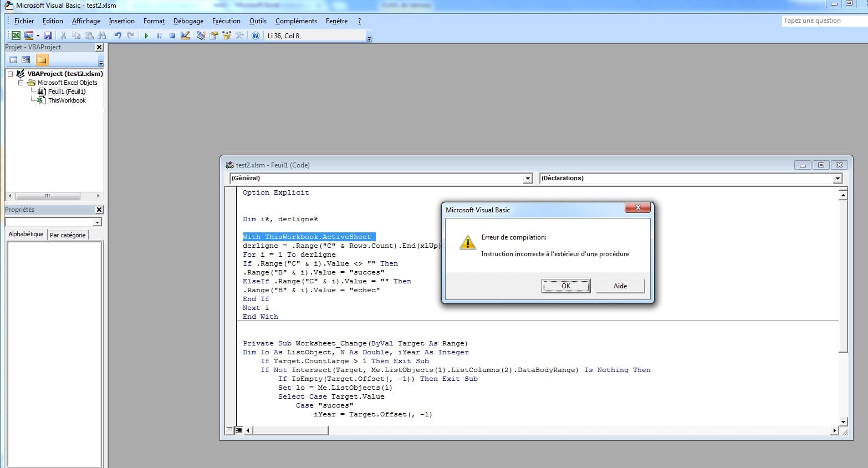Open Visual Basic Help question mark icon
The height and width of the screenshot is (468, 868).
tap(256, 35)
